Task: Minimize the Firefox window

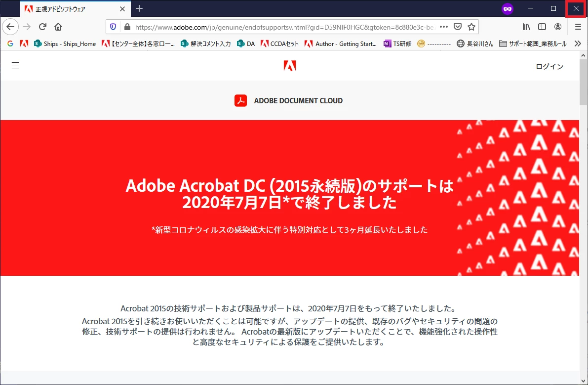Action: (x=531, y=8)
